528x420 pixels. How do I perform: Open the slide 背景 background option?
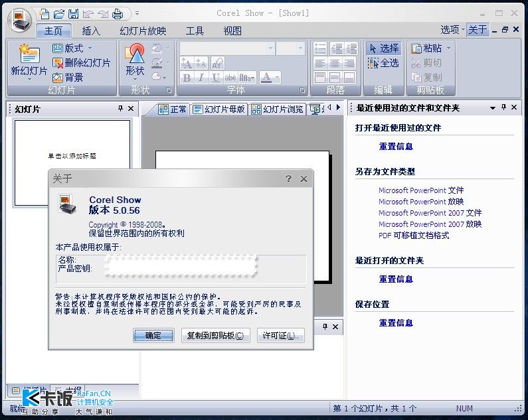68,78
